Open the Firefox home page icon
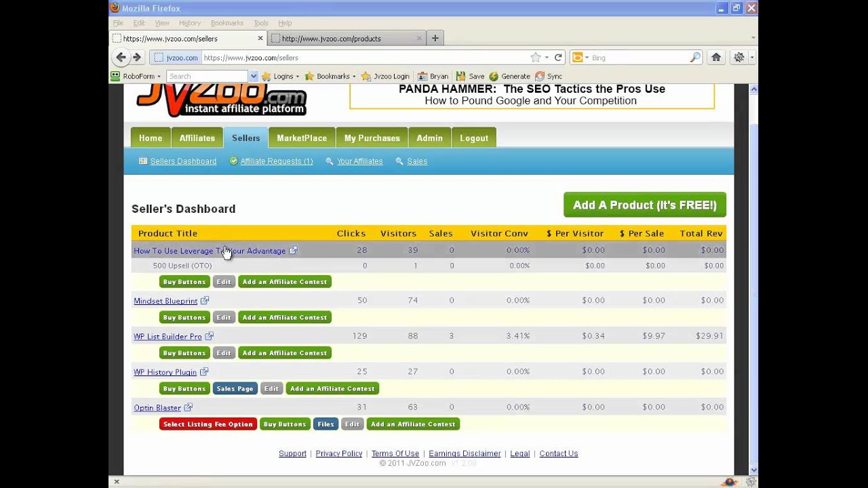The image size is (868, 488). (716, 58)
